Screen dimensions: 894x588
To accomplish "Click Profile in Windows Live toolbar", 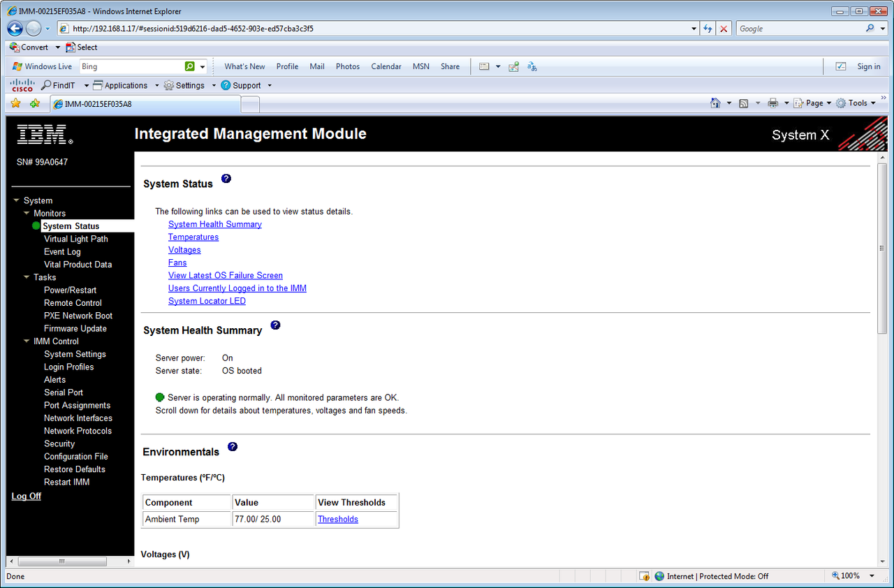I will click(287, 66).
